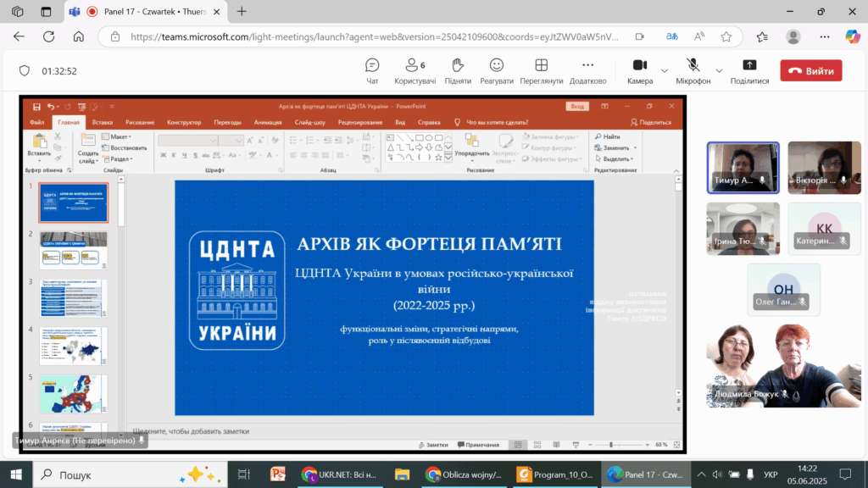Select Людмила Божук's video tile
This screenshot has height=488, width=868.
pyautogui.click(x=784, y=366)
